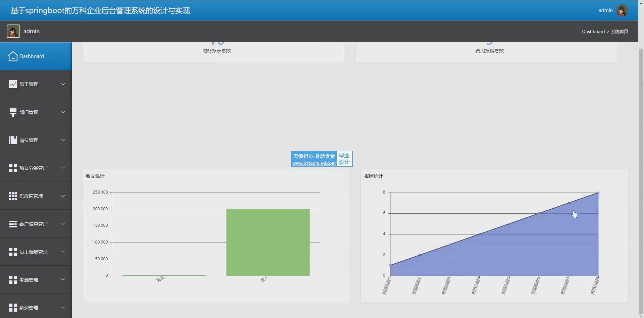
Task: Select the Dashboard menu item
Action: [36, 56]
